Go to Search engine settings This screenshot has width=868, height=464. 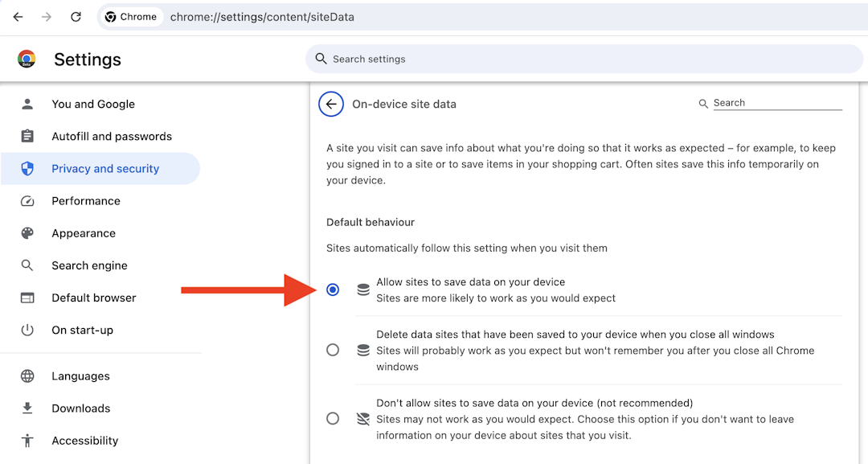pos(89,265)
